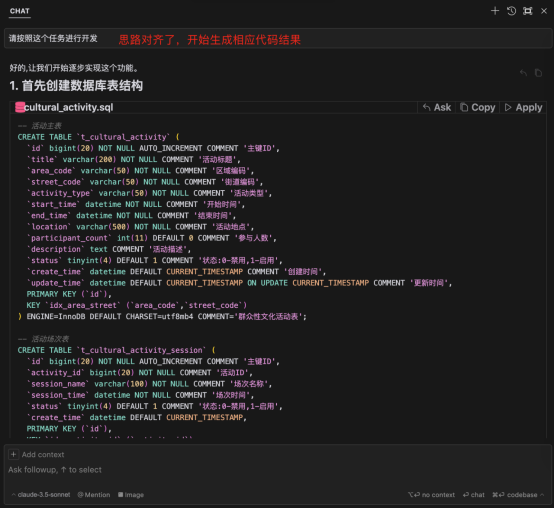Screen dimensions: 554x508
Task: Open chat history clock icon
Action: tap(511, 11)
